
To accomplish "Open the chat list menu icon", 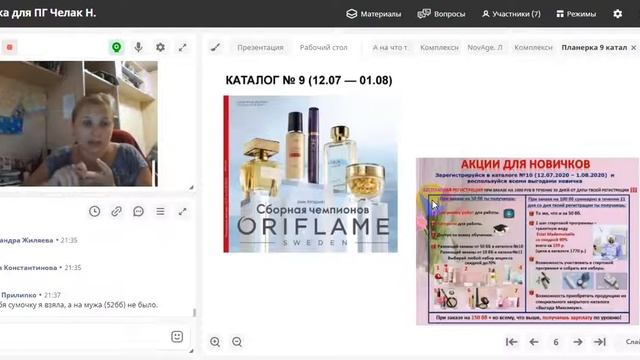I will (160, 211).
